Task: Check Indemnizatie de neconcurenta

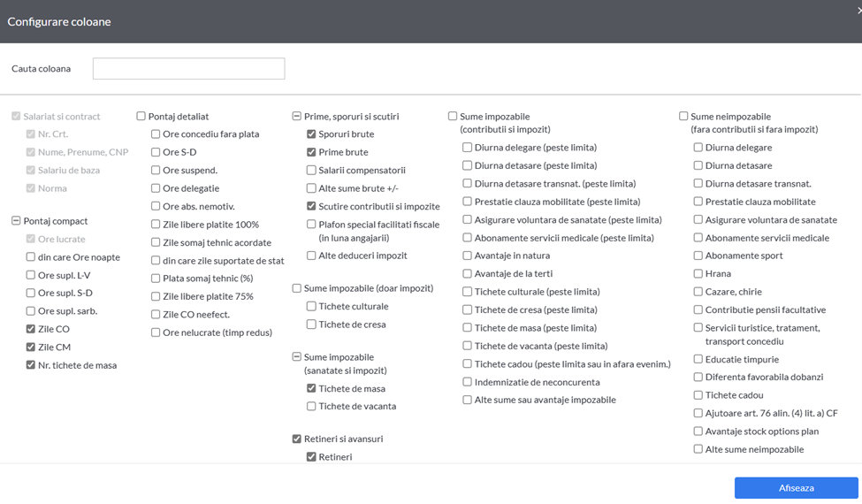Action: (468, 382)
